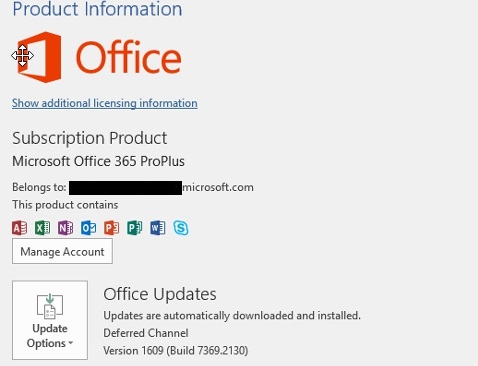
Task: Click the OneNote app icon
Action: [66, 228]
